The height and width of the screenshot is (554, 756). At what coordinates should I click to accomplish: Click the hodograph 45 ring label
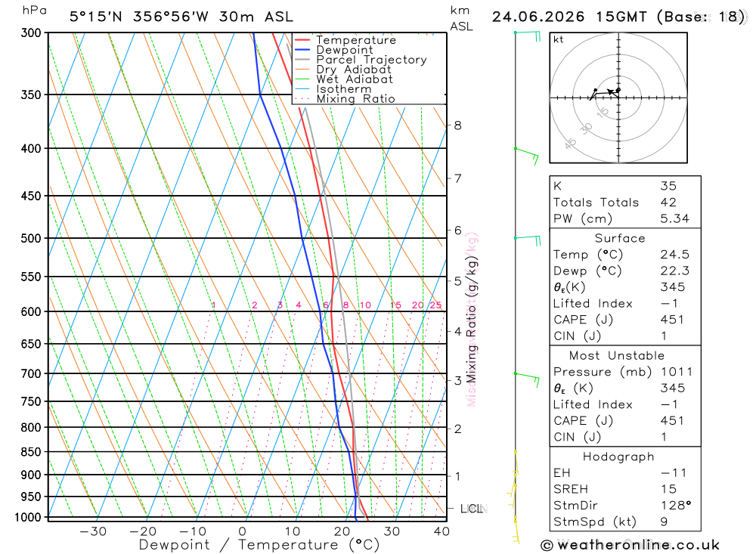click(570, 143)
